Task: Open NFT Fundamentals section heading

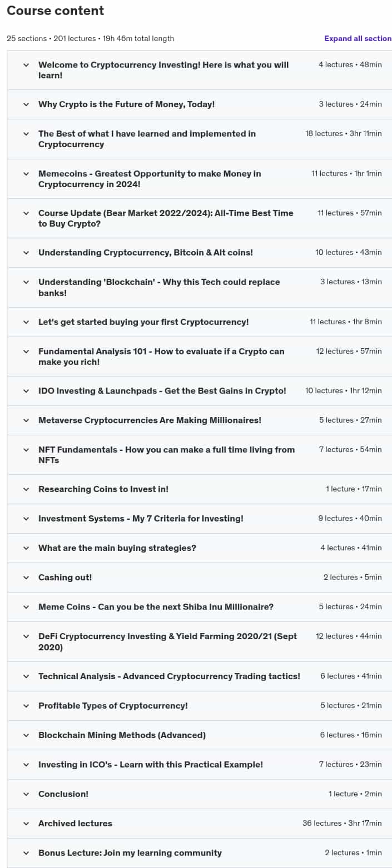Action: [166, 455]
